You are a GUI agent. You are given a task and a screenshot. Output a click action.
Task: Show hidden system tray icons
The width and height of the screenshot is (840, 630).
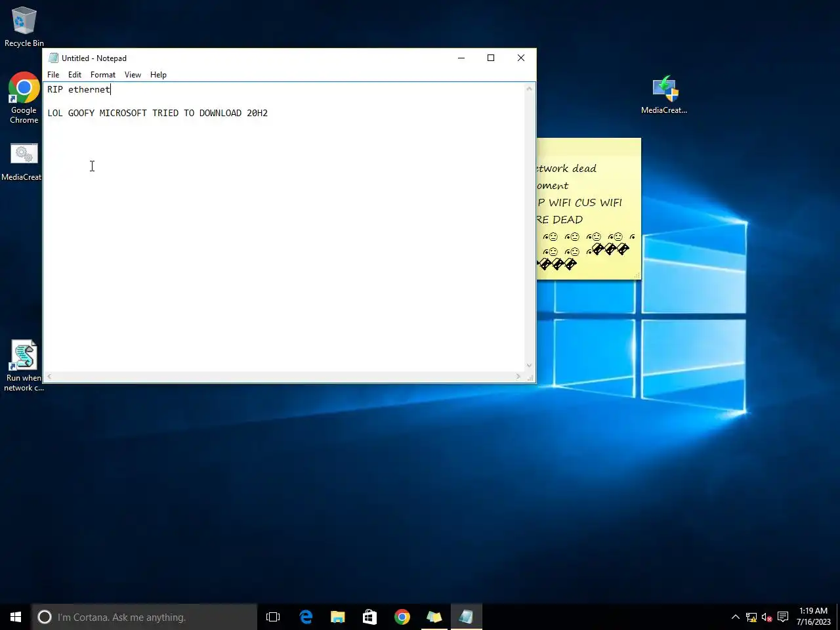[x=736, y=617]
